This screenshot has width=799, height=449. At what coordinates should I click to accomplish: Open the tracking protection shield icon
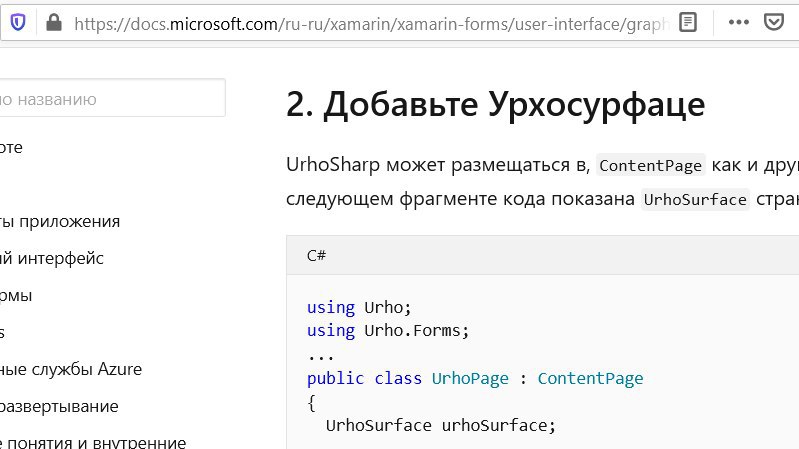click(x=18, y=22)
